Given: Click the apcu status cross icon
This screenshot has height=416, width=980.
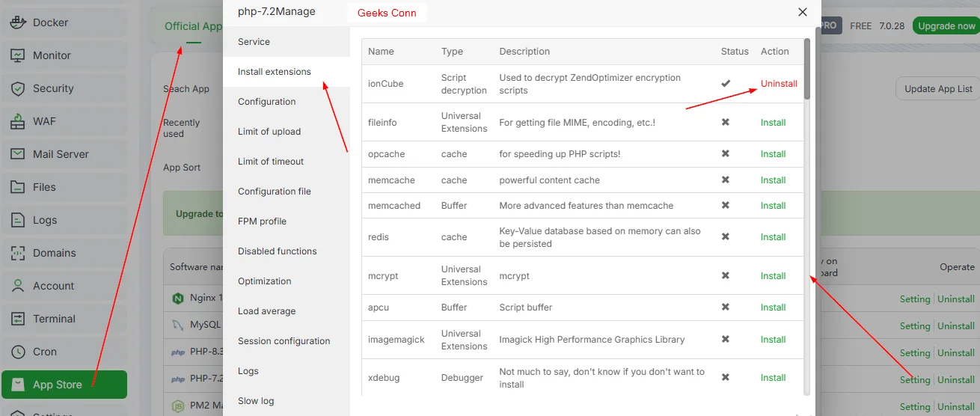Looking at the screenshot, I should [726, 308].
